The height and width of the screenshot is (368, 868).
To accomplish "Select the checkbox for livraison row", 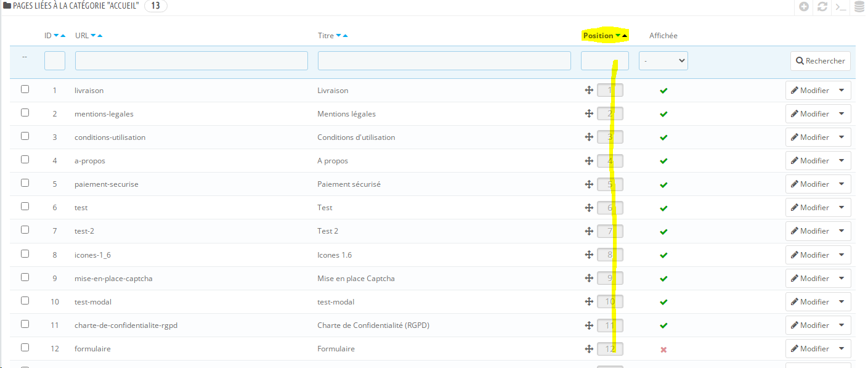I will click(x=25, y=89).
